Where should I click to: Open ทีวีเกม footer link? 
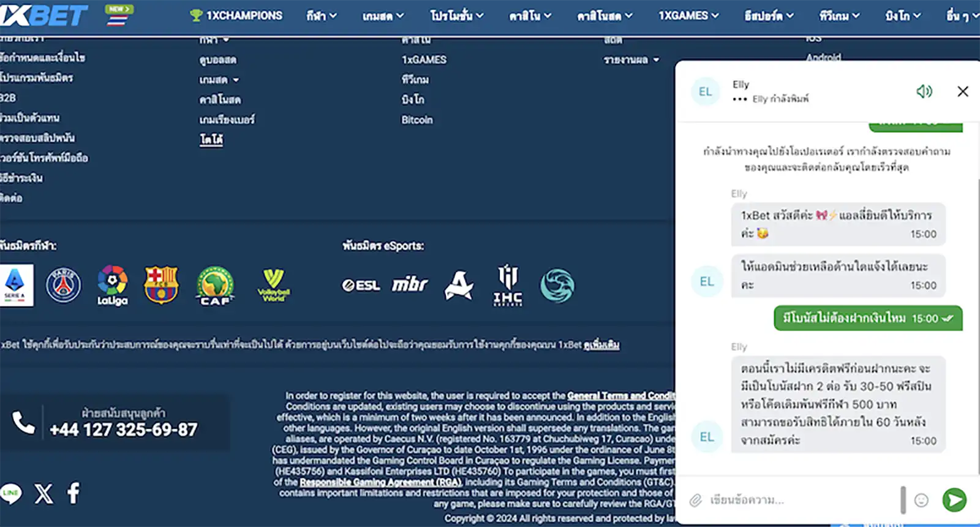(x=415, y=79)
